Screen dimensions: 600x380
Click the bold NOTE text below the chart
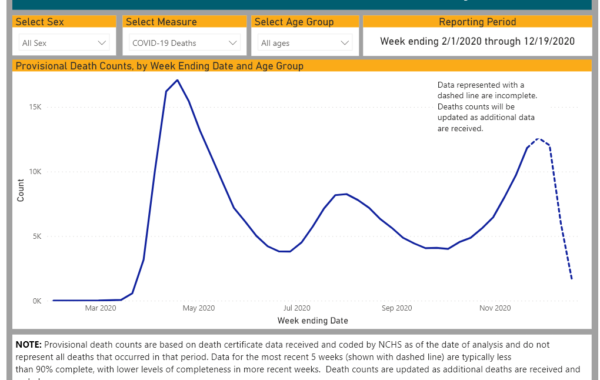pyautogui.click(x=28, y=345)
